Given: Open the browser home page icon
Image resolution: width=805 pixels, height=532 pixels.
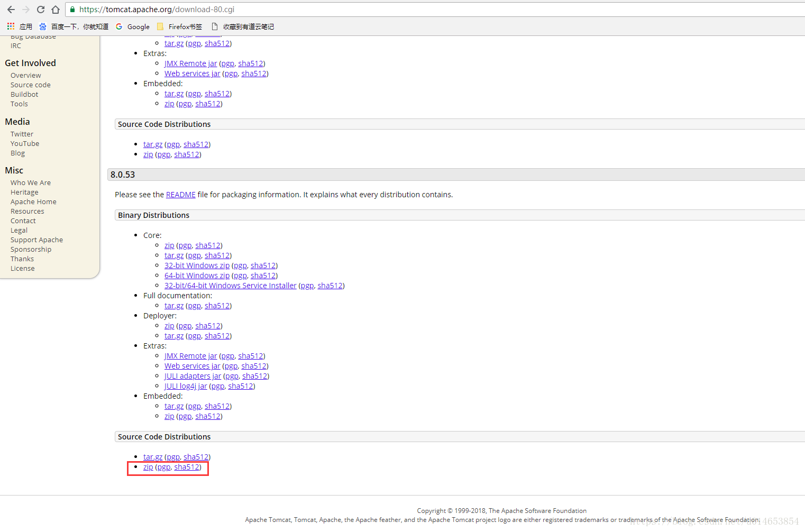Looking at the screenshot, I should [x=56, y=10].
